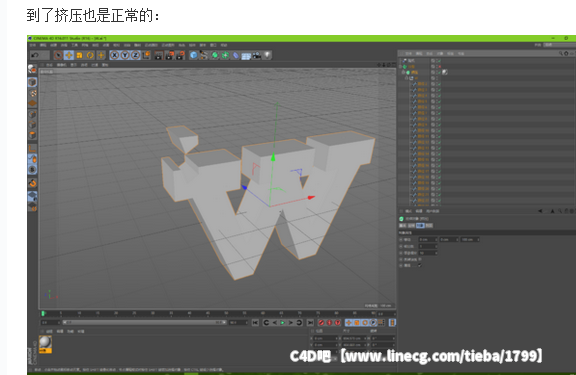Play the animation forward
Viewport: 576px width, 375px height.
coord(282,322)
